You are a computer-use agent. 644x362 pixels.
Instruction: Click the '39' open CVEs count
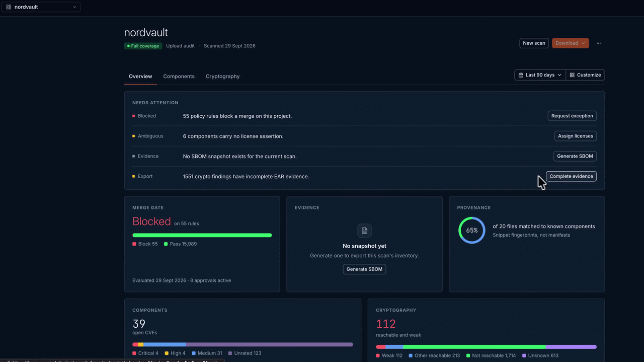pos(139,324)
